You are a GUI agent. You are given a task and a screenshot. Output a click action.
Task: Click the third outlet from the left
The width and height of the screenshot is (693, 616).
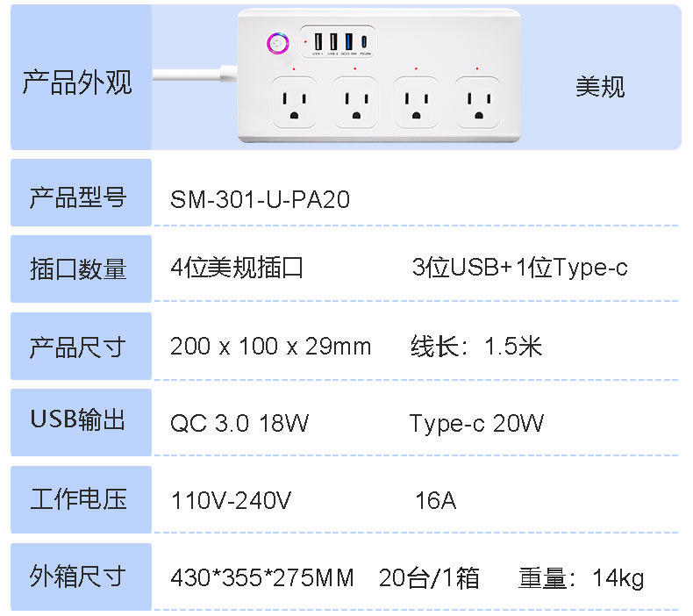pyautogui.click(x=416, y=104)
